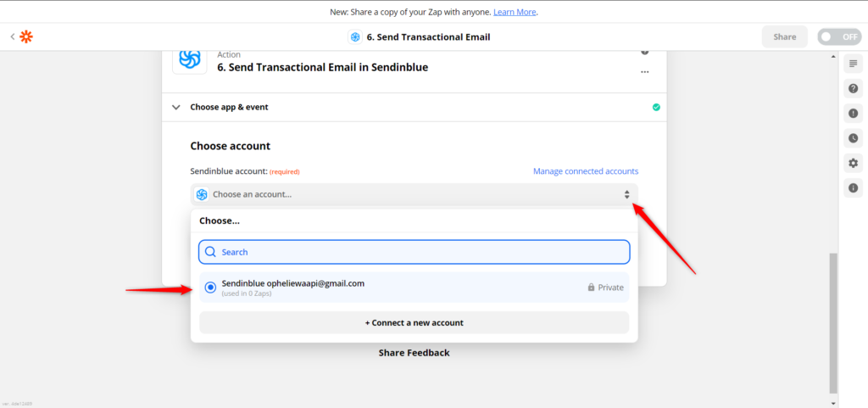Screen dimensions: 868x408
Task: Open Zap history clock icon
Action: (853, 138)
